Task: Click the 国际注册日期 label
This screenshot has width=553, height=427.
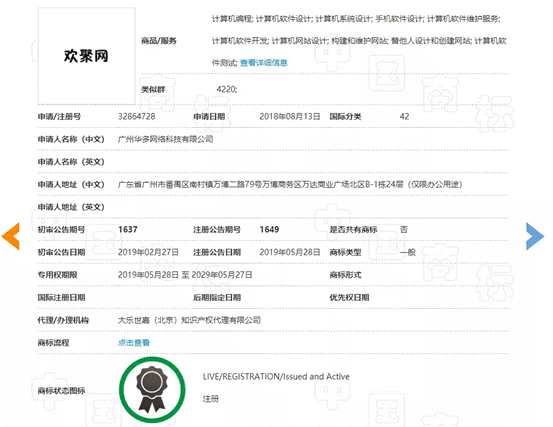Action: point(61,297)
